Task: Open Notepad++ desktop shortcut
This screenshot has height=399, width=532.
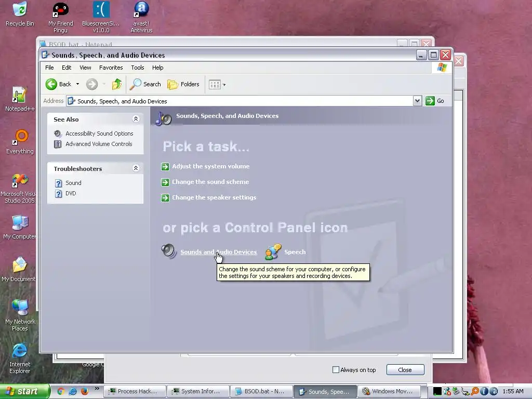Action: (19, 99)
